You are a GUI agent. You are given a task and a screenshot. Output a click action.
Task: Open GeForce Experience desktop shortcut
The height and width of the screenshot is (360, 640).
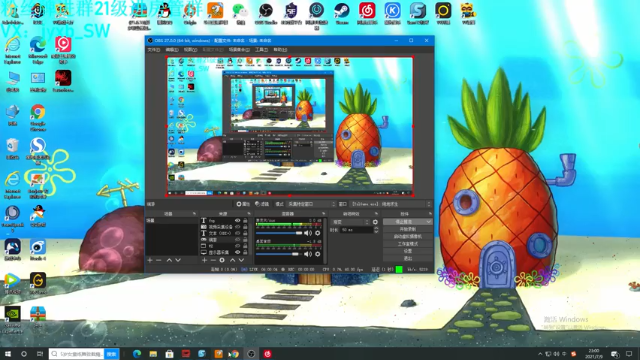[x=13, y=320]
